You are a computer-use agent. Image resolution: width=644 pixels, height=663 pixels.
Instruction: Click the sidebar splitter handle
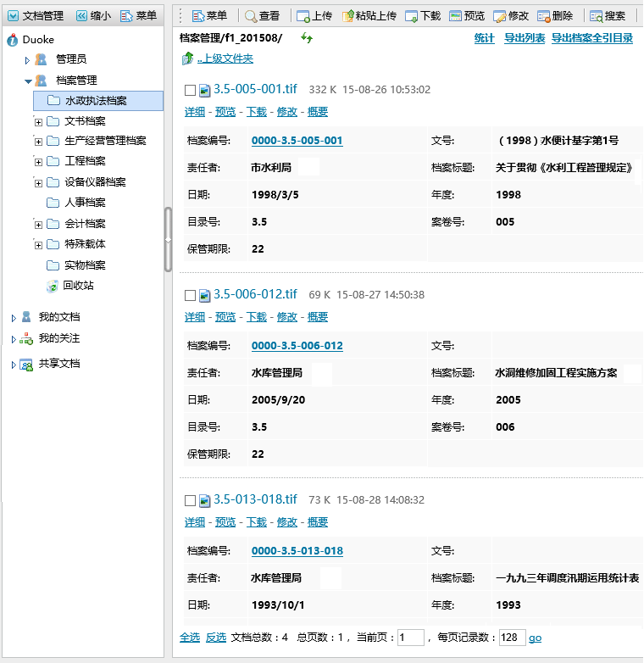click(x=168, y=239)
